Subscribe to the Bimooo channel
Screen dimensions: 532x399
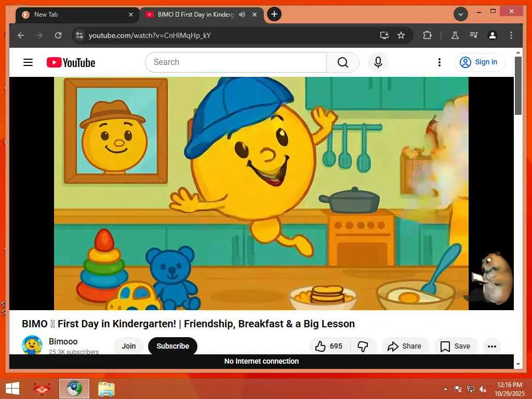172,346
